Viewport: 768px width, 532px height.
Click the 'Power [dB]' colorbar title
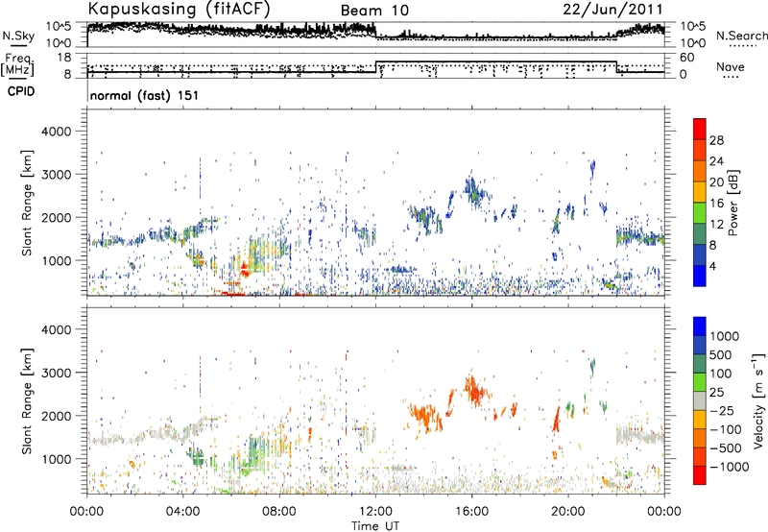coord(732,203)
